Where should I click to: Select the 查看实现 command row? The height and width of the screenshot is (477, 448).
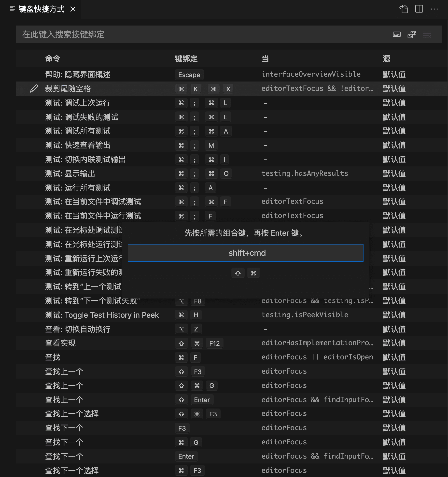pyautogui.click(x=231, y=343)
